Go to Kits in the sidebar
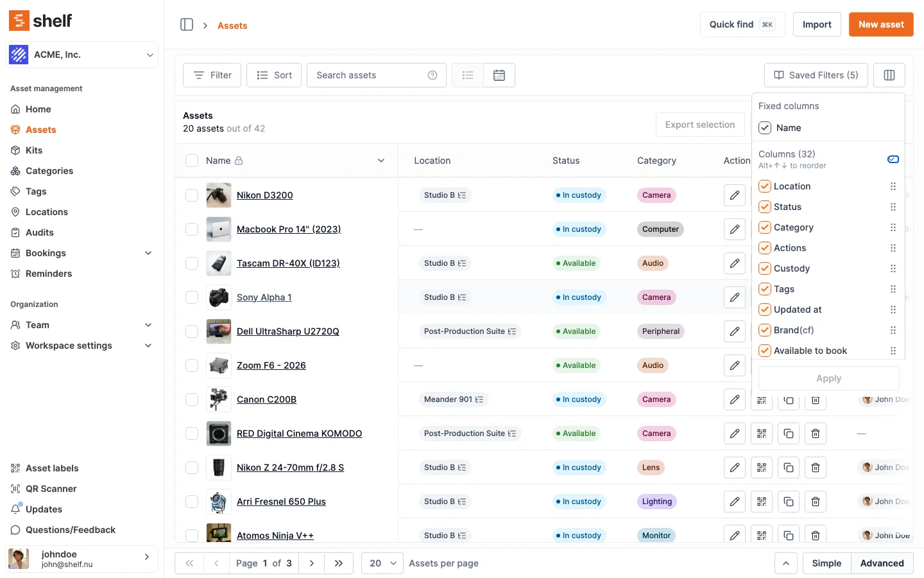 pyautogui.click(x=34, y=150)
